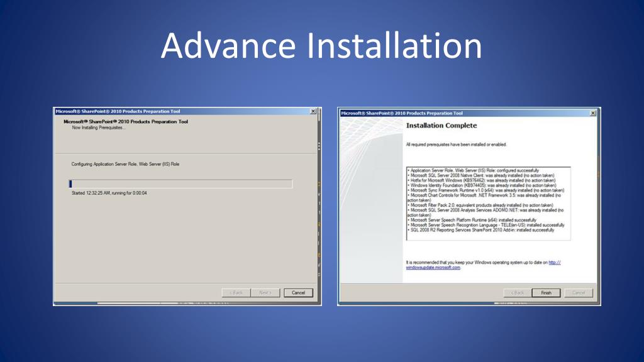Select 'Hotfix for Microsoft Windows (KB976462)' line
Viewport: 644px width, 362px height.
481,180
